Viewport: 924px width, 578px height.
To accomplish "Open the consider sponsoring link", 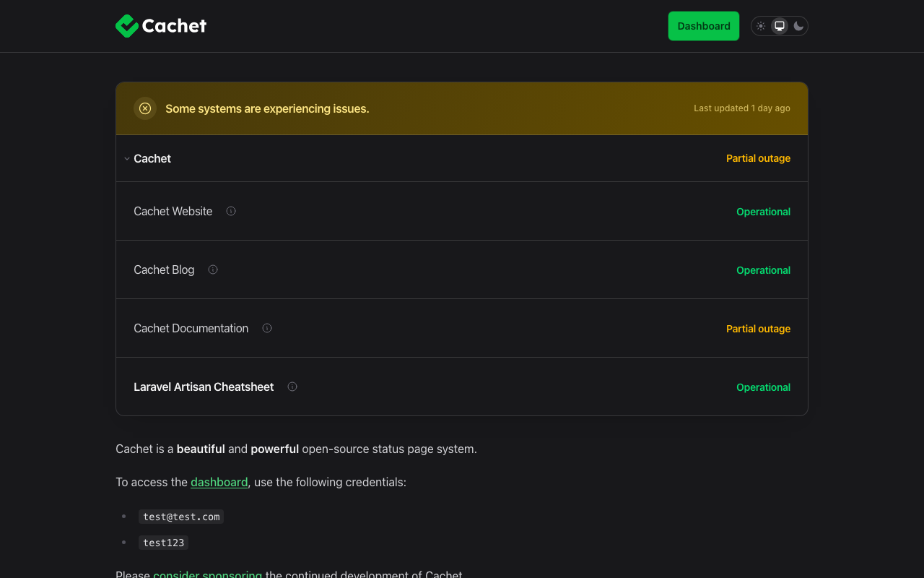I will 208,574.
